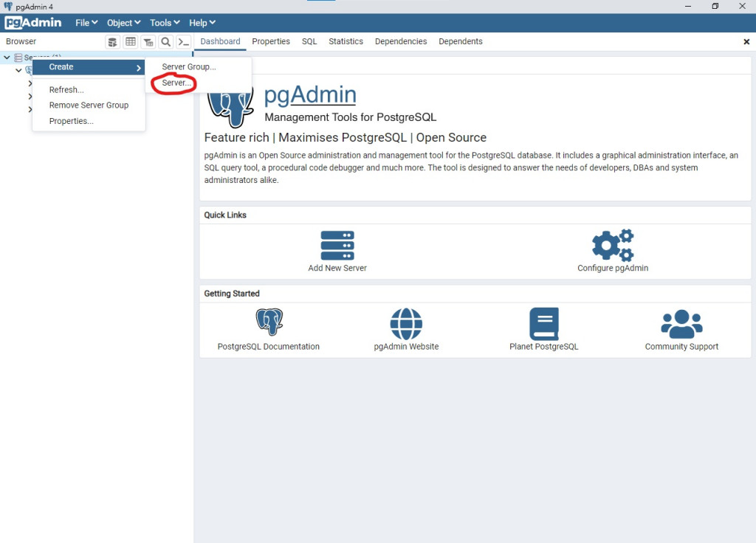This screenshot has width=756, height=543.
Task: Open PostgreSQL Documentation elephant icon
Action: 269,322
